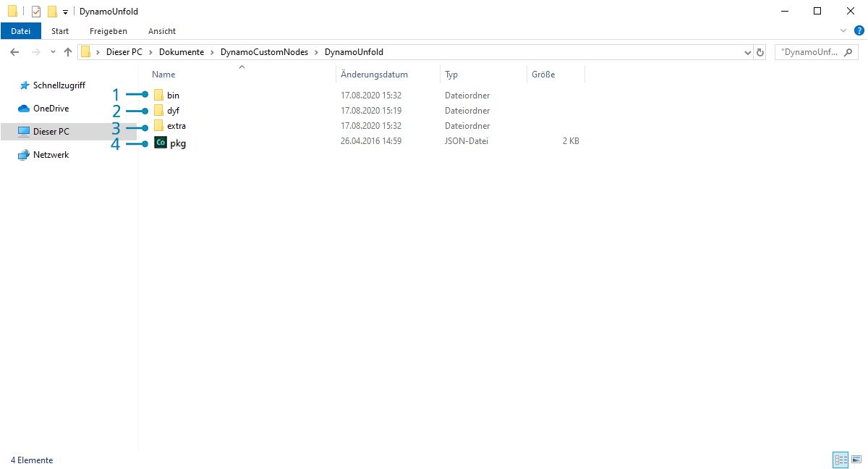Open Help with the blue question mark icon
This screenshot has width=868, height=469.
859,30
